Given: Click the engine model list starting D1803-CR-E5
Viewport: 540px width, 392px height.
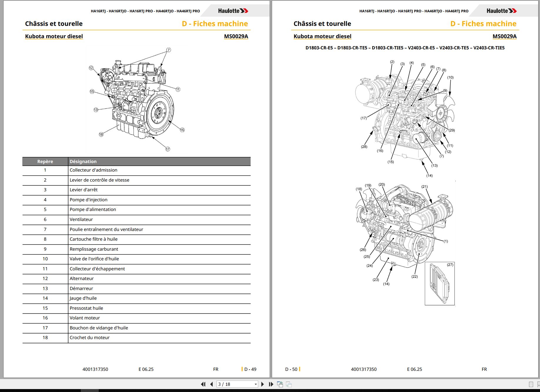Looking at the screenshot, I should pos(405,48).
